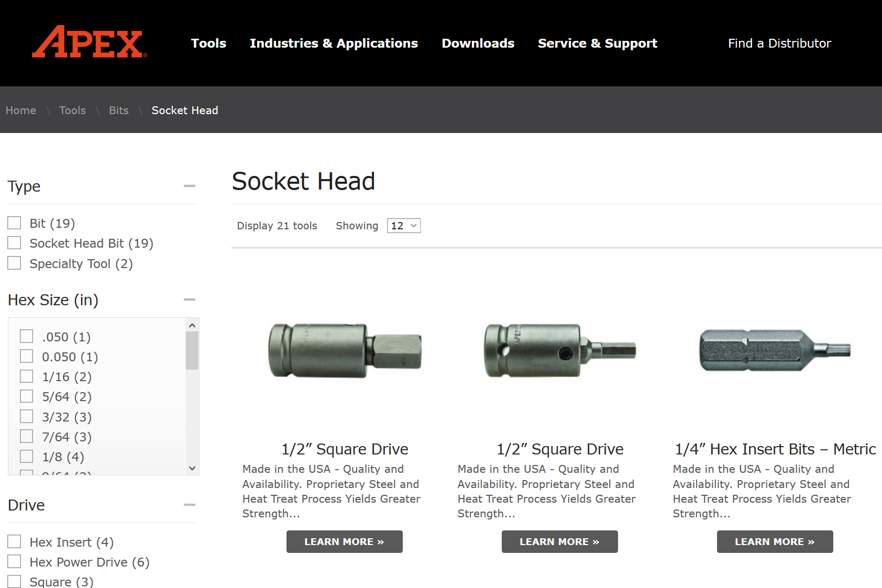882x588 pixels.
Task: Check the 1/8 (4) hex size
Action: pos(27,456)
